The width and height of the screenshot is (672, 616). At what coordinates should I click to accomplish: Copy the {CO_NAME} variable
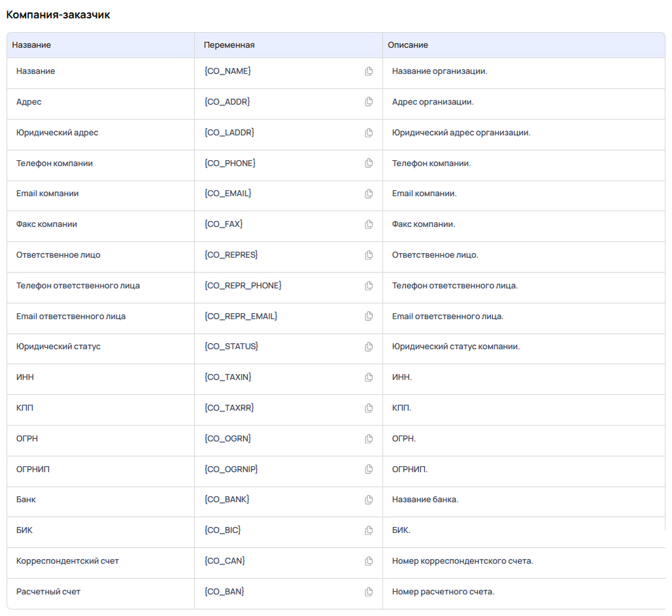coord(369,71)
